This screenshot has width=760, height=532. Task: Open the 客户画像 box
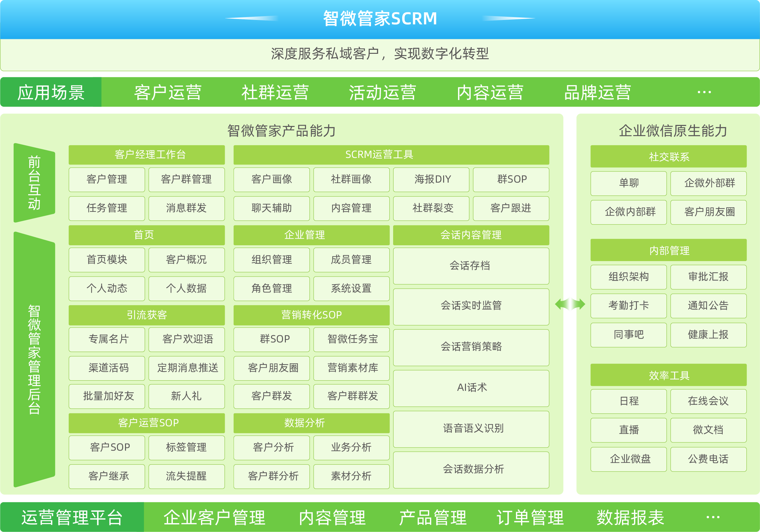[x=272, y=179]
